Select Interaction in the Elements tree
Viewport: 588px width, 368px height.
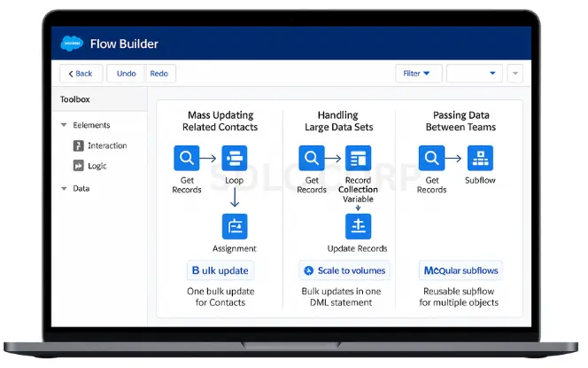[x=107, y=145]
